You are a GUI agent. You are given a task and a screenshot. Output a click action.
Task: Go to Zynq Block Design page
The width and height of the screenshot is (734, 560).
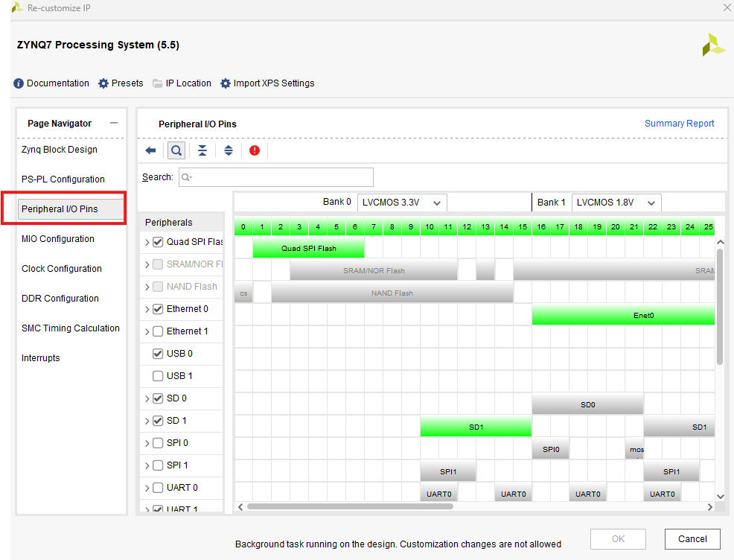pyautogui.click(x=60, y=150)
